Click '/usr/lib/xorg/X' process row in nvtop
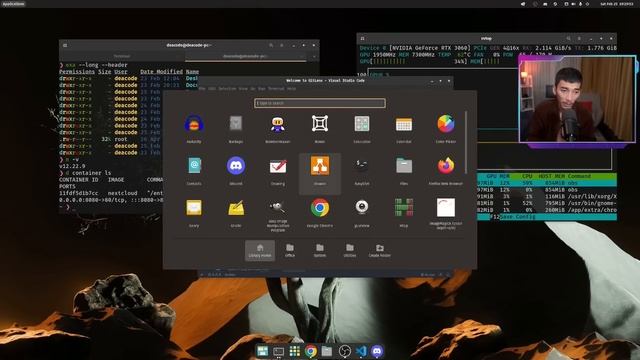This screenshot has width=640, height=360. 547,196
